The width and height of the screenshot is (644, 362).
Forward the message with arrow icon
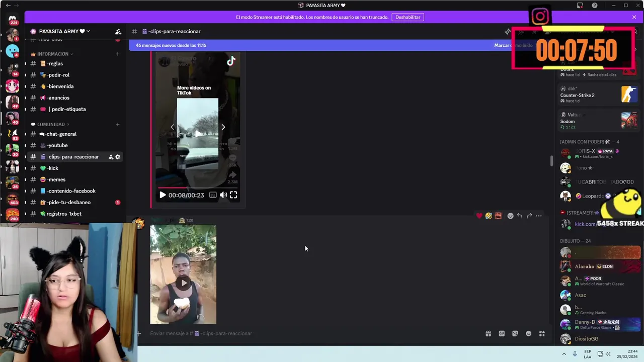pos(529,216)
